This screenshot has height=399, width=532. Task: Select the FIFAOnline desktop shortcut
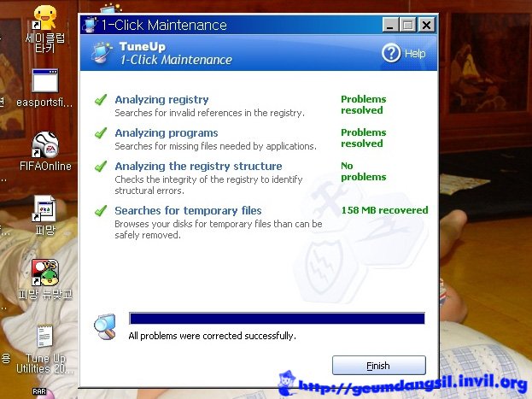click(x=45, y=151)
